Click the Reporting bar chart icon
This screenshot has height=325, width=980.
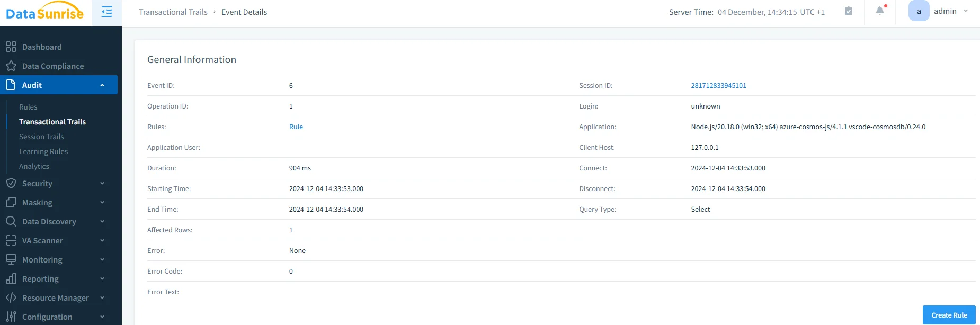(x=11, y=278)
